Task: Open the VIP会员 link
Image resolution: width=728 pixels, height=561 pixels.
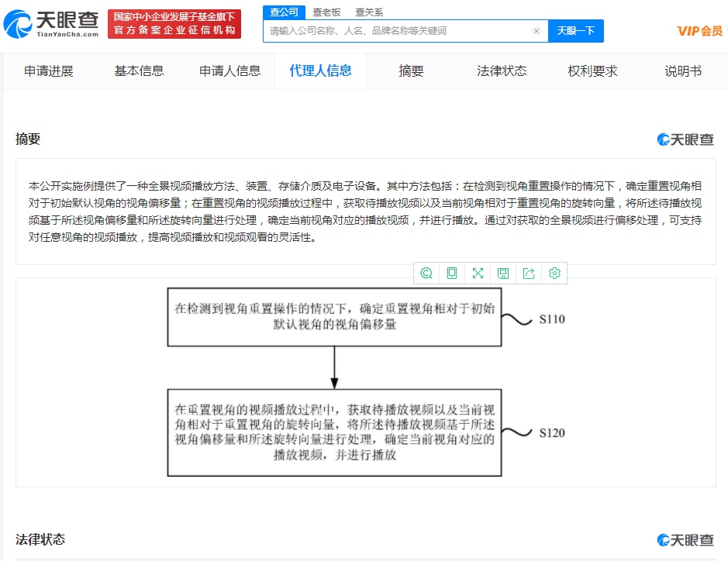Action: click(700, 31)
